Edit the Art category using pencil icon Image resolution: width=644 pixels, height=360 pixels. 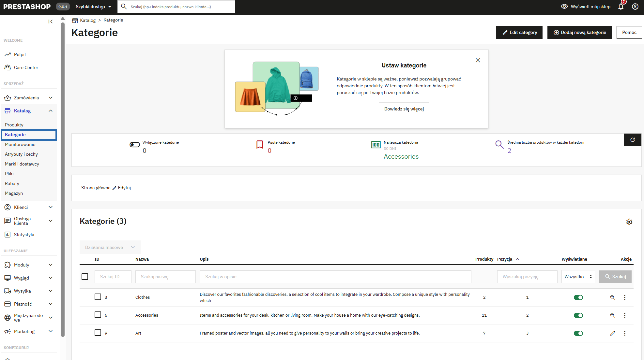pyautogui.click(x=612, y=333)
